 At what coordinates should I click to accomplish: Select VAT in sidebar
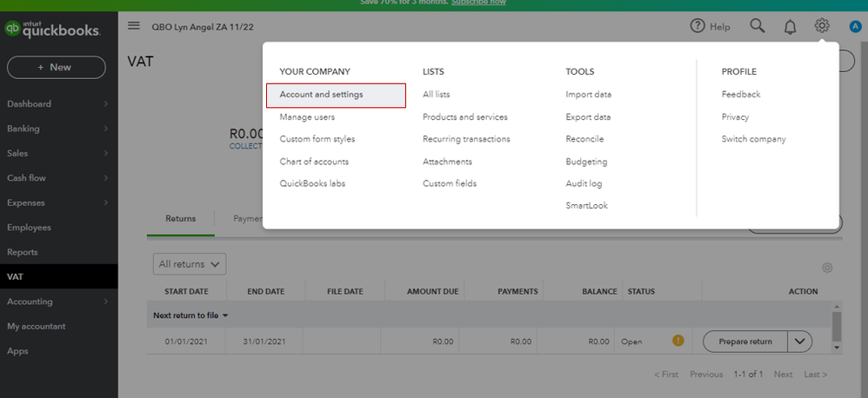[x=58, y=277]
